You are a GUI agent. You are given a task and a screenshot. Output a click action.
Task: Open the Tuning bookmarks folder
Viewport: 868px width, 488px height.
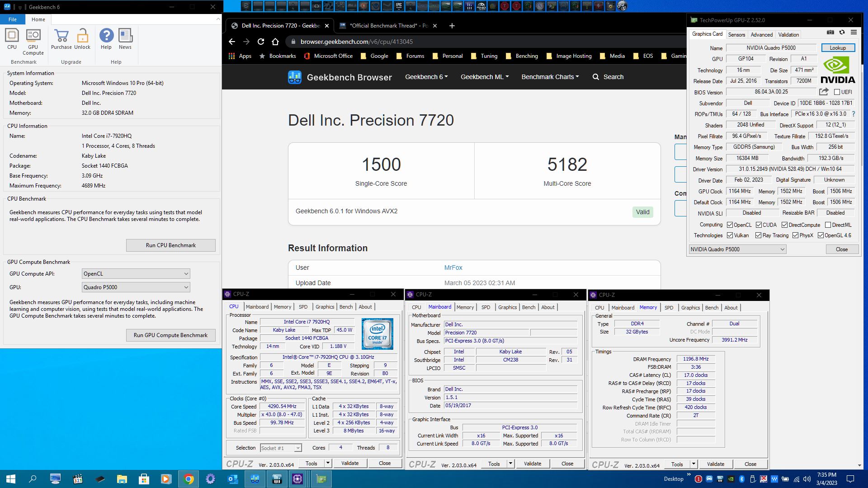click(x=484, y=56)
